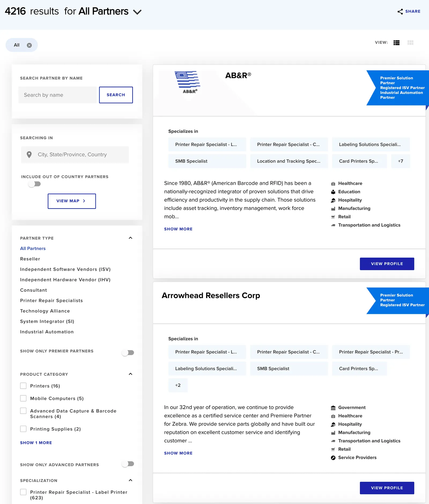Click the Retail cart icon on AB&R card
The width and height of the screenshot is (429, 504).
click(x=333, y=217)
